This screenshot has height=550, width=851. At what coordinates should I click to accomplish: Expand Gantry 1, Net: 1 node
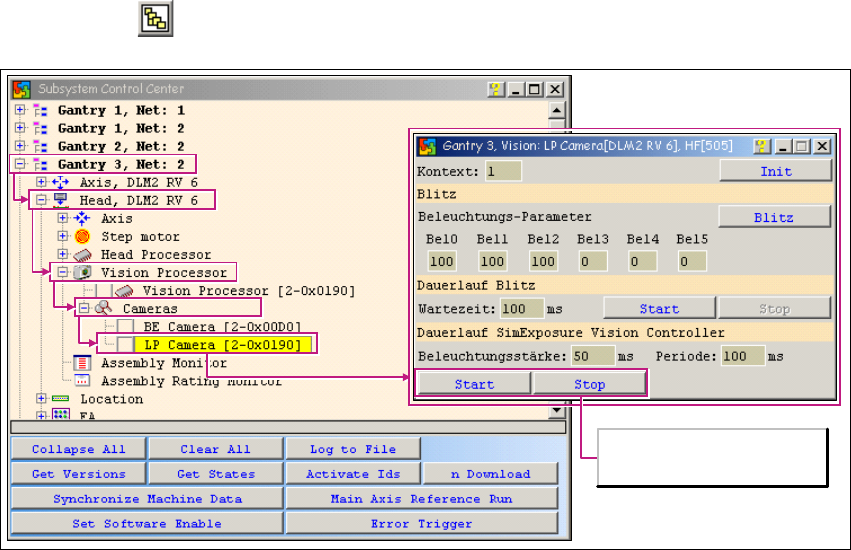[21, 110]
